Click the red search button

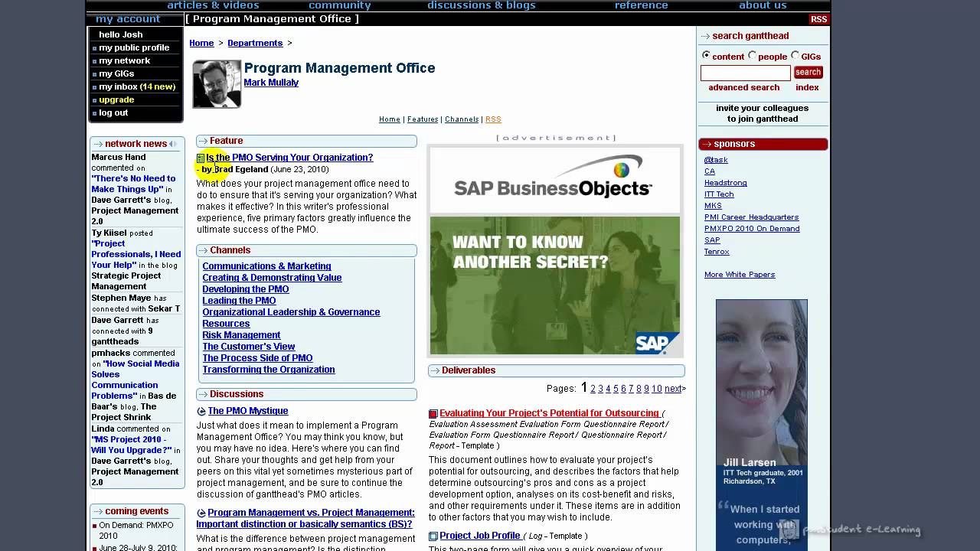tap(808, 72)
